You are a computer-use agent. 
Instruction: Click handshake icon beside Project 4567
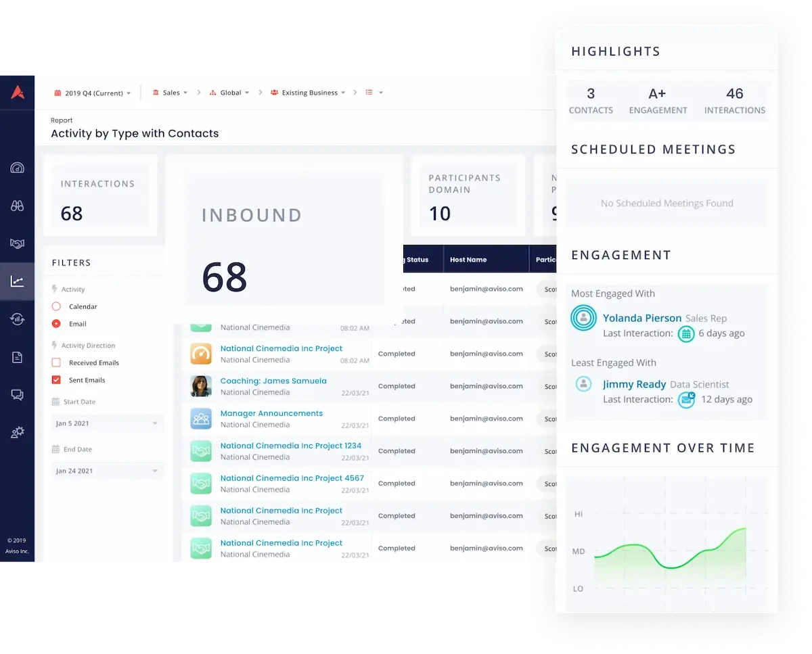coord(201,484)
